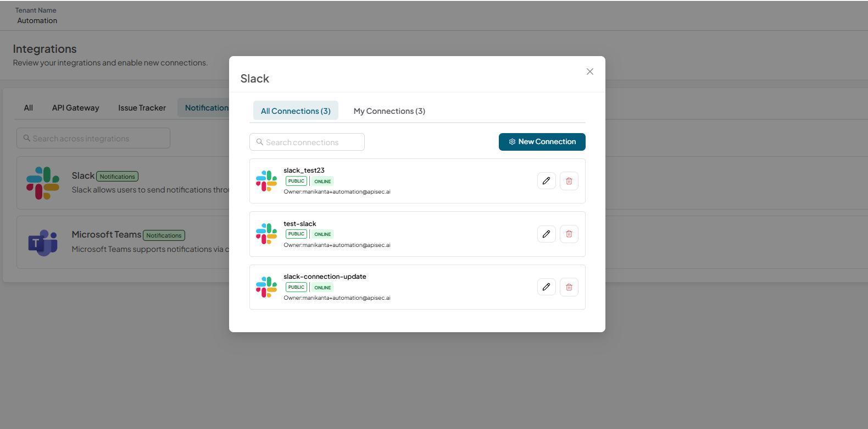Image resolution: width=868 pixels, height=429 pixels.
Task: Edit the slack_test23 connection
Action: [x=547, y=181]
